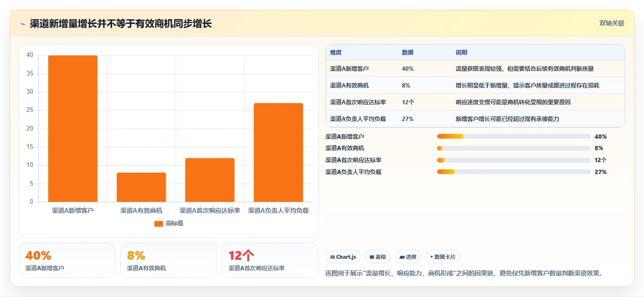Image resolution: width=644 pixels, height=297 pixels.
Task: Click the y-axis value 5
Action: click(31, 184)
